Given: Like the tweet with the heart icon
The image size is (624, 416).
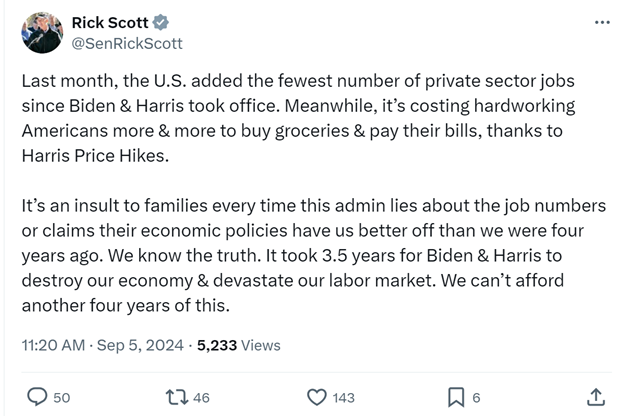Looking at the screenshot, I should coord(317,397).
